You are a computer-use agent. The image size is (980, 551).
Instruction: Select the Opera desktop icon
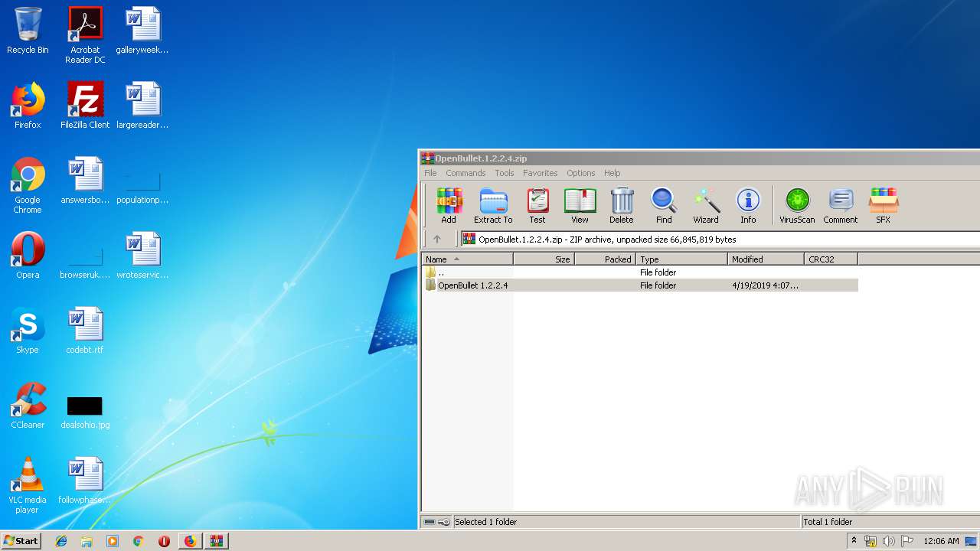point(28,256)
